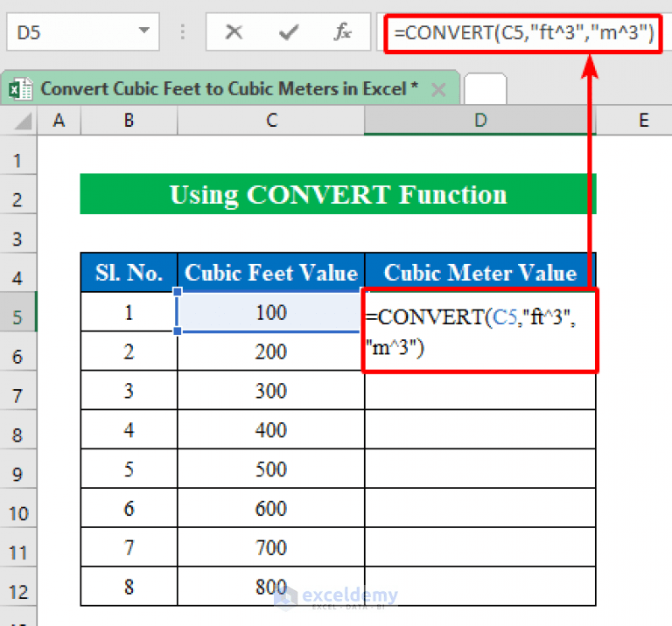The width and height of the screenshot is (672, 626).
Task: Click the D5 cell with the CONVERT formula
Action: click(x=480, y=330)
